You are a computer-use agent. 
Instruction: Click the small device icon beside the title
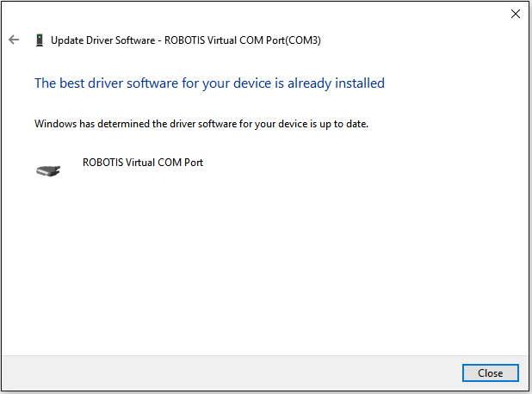[39, 40]
